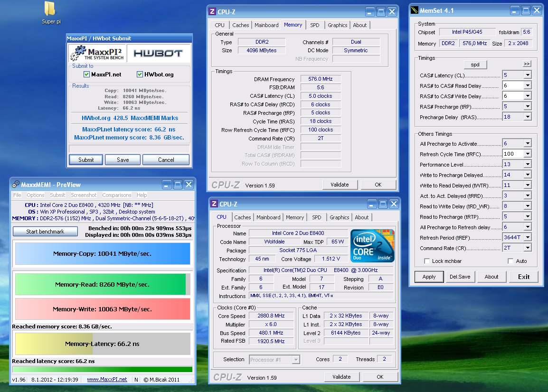548x392 pixels.
Task: Switch to Caches tab in lower CPU-Z
Action: pyautogui.click(x=243, y=217)
